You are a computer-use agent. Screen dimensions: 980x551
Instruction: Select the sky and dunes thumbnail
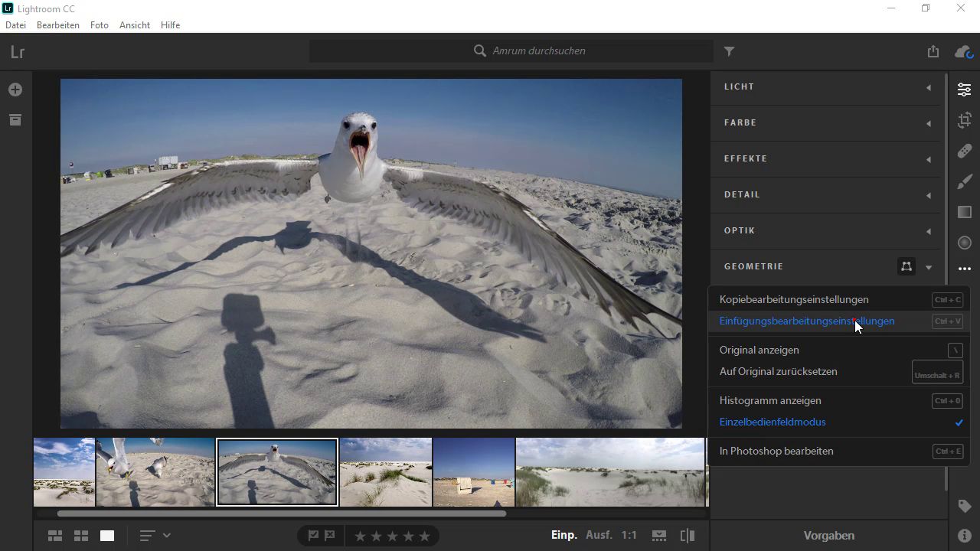click(x=64, y=472)
